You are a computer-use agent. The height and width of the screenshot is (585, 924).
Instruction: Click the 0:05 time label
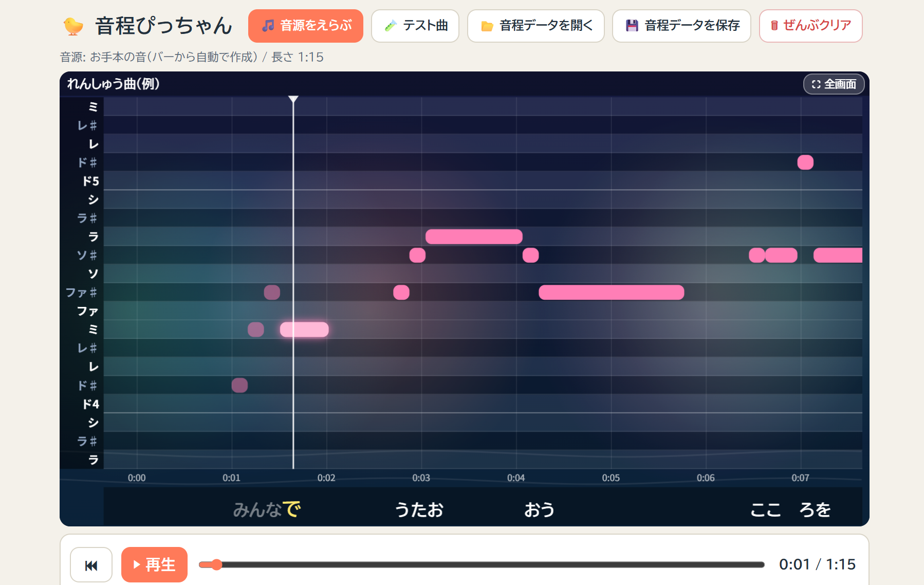[x=611, y=478]
